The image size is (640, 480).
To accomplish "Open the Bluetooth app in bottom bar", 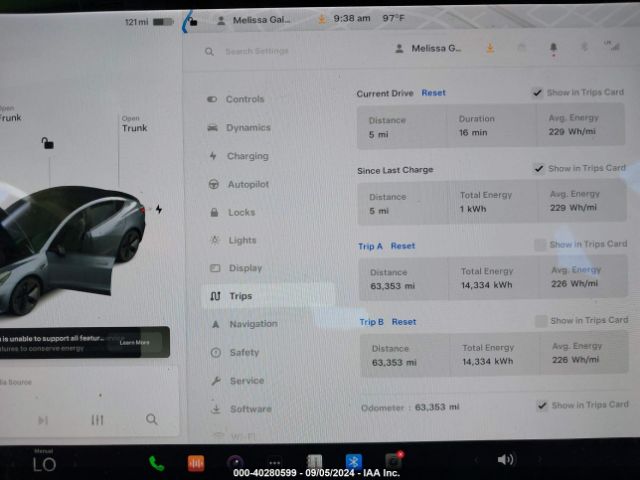I will click(353, 462).
